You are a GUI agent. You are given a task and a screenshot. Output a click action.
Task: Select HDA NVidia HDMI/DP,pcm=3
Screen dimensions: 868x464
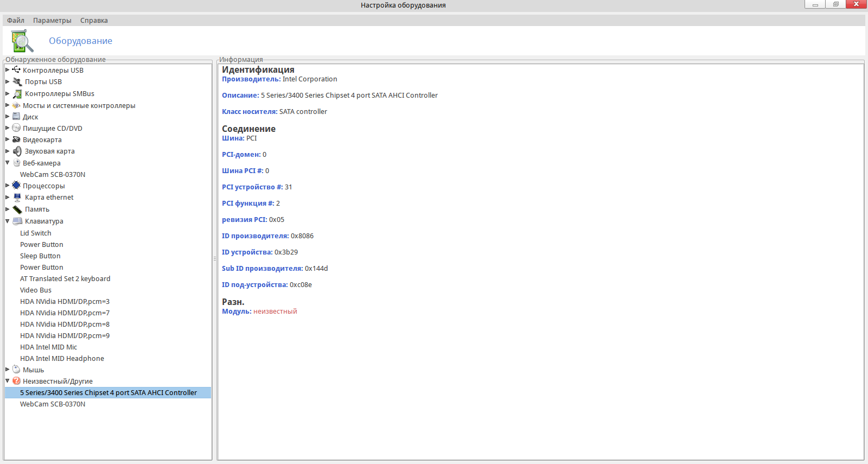pyautogui.click(x=65, y=301)
